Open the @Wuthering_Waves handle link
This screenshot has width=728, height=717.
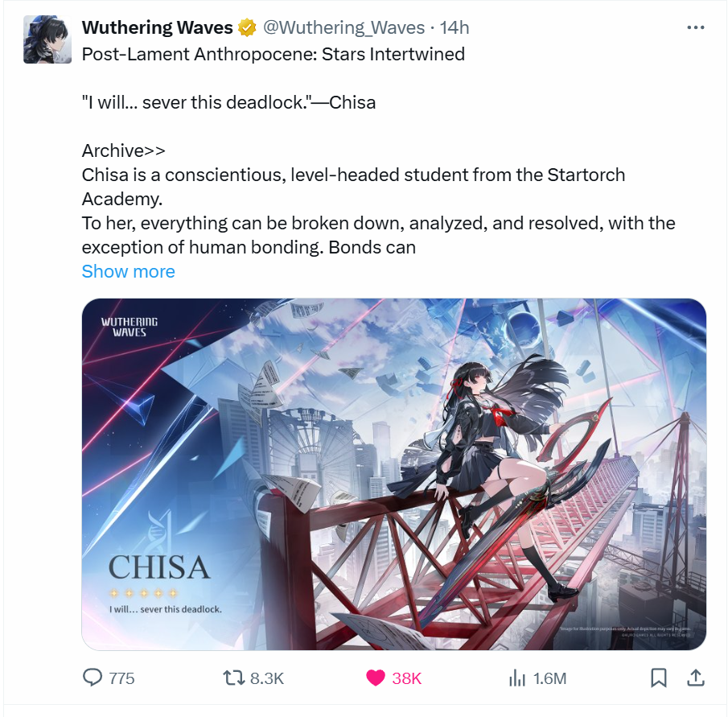[343, 28]
